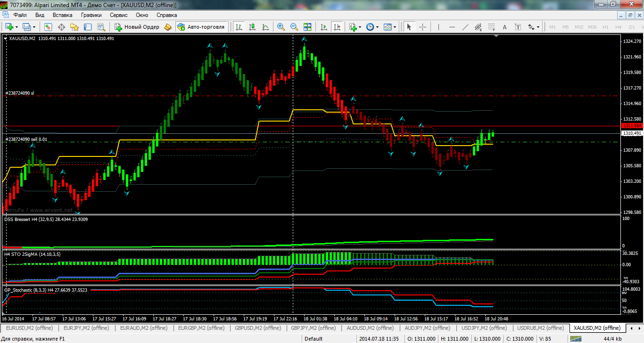Draw a horizontal line
644x343 pixels.
(452, 27)
